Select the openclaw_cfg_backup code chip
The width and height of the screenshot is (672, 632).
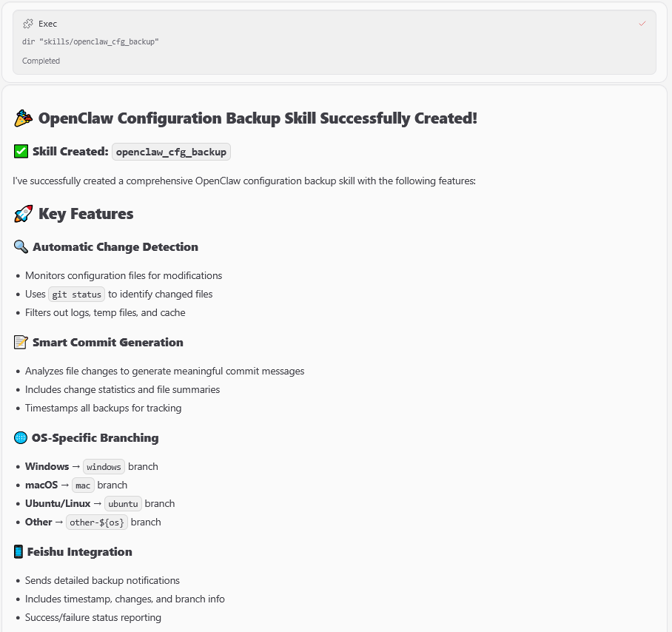[x=171, y=152]
